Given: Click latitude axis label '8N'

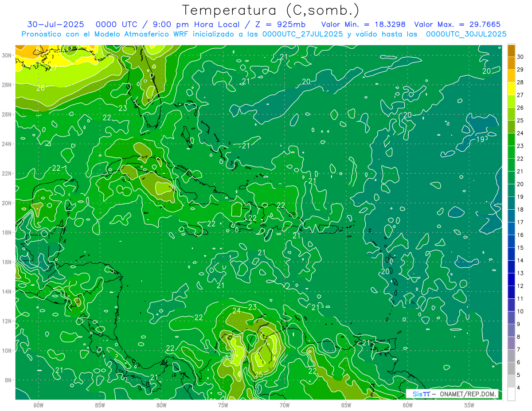Looking at the screenshot, I should (x=8, y=380).
